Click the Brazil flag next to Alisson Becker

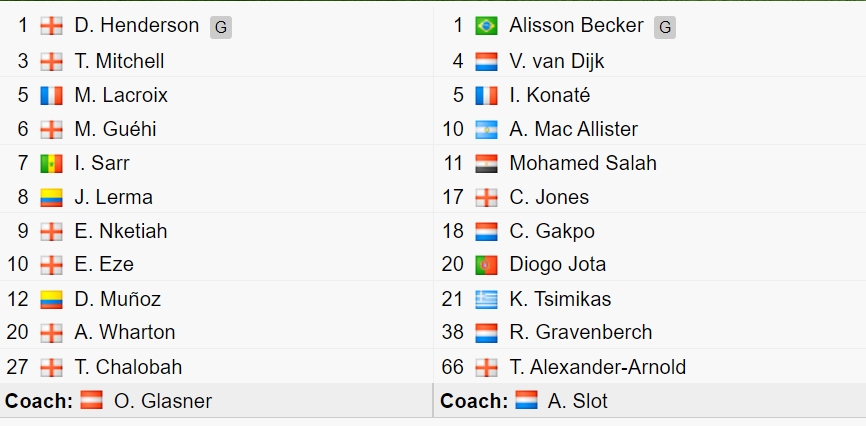click(486, 26)
